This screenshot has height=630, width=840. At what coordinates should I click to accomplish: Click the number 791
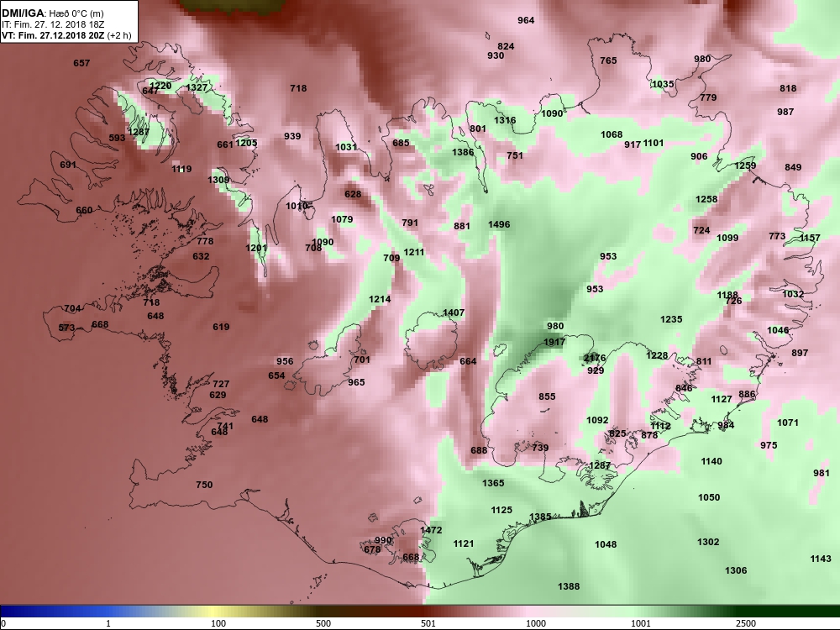tap(410, 223)
